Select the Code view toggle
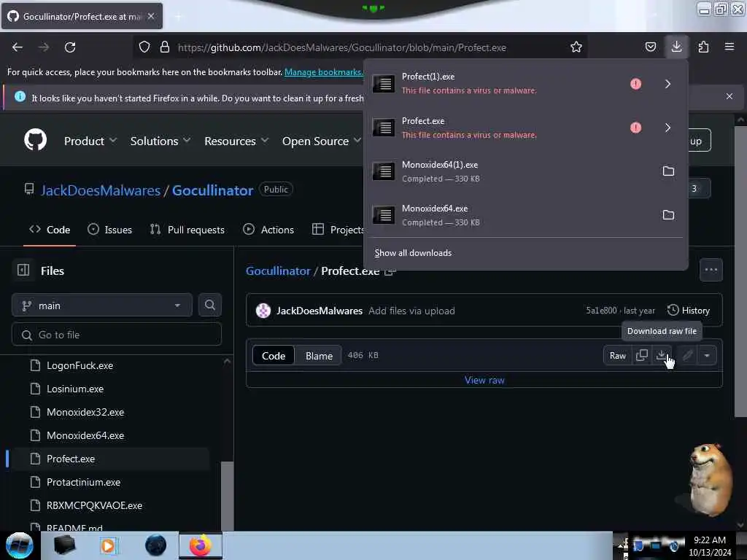This screenshot has width=747, height=560. [x=274, y=356]
